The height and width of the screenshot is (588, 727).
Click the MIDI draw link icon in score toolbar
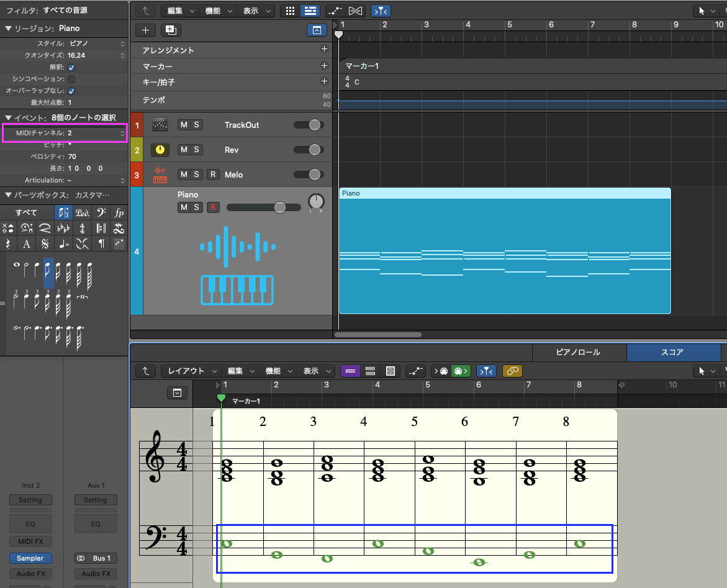(x=512, y=371)
